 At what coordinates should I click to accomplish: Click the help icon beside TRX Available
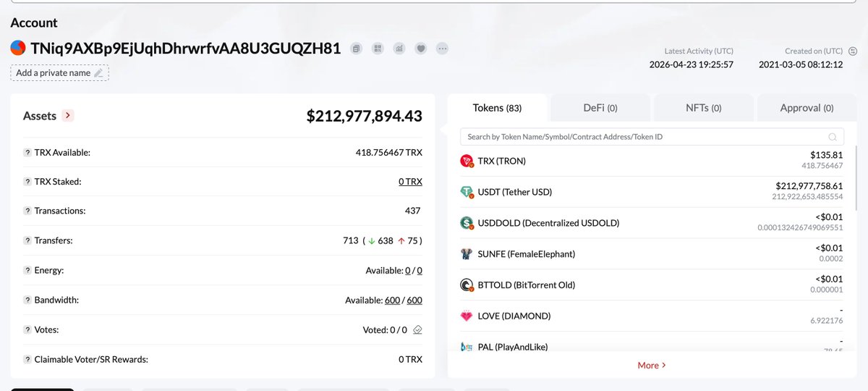point(27,153)
